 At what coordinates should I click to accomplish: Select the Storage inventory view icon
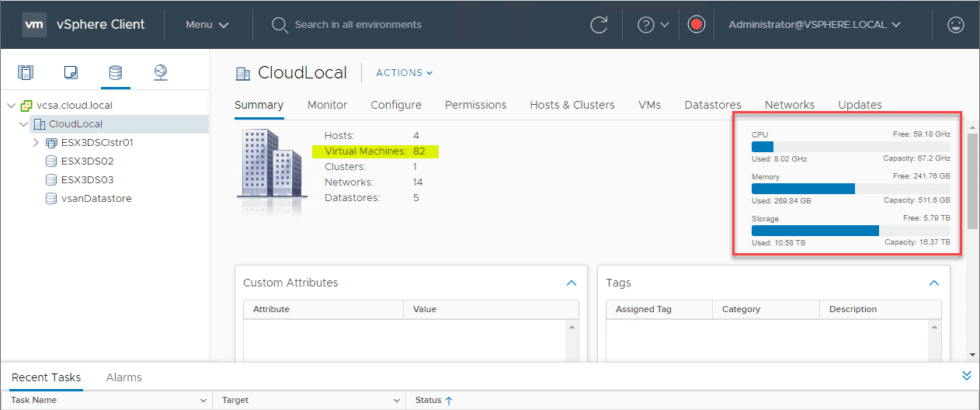(115, 73)
